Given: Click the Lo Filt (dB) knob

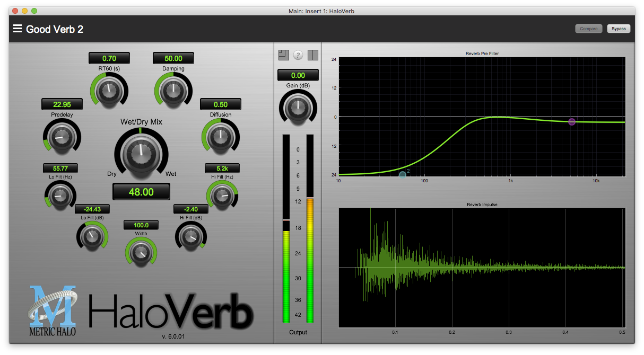Looking at the screenshot, I should 92,236.
